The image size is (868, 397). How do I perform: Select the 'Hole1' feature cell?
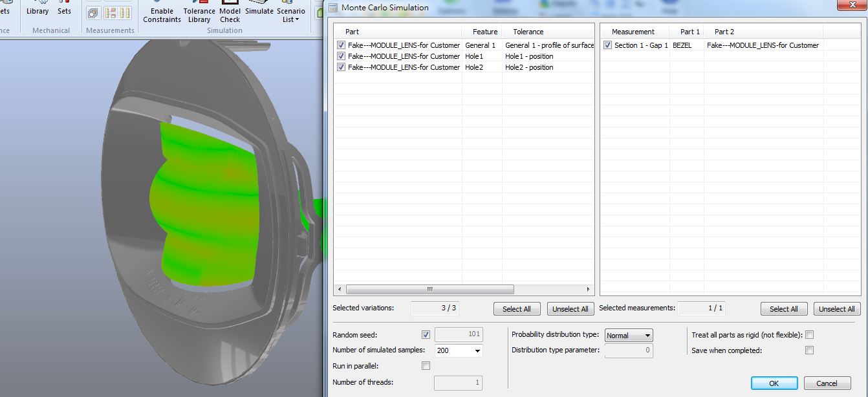482,56
